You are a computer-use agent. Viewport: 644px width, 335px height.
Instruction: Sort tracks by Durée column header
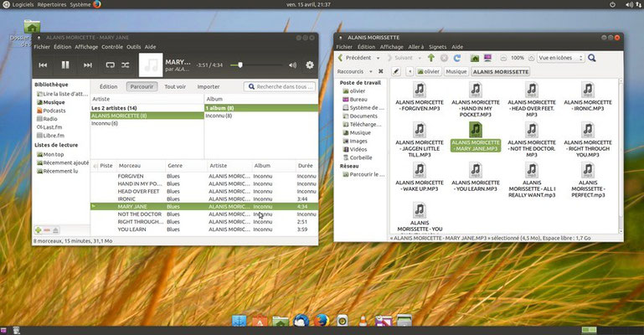click(306, 166)
